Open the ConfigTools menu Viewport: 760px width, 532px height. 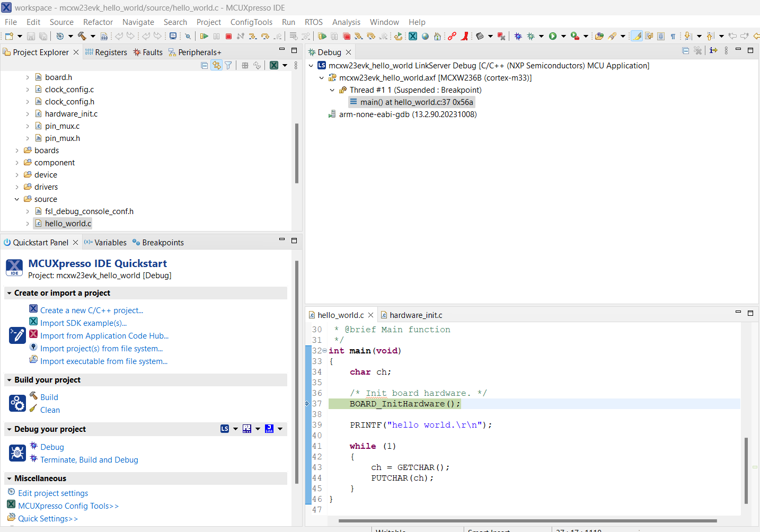pyautogui.click(x=251, y=22)
